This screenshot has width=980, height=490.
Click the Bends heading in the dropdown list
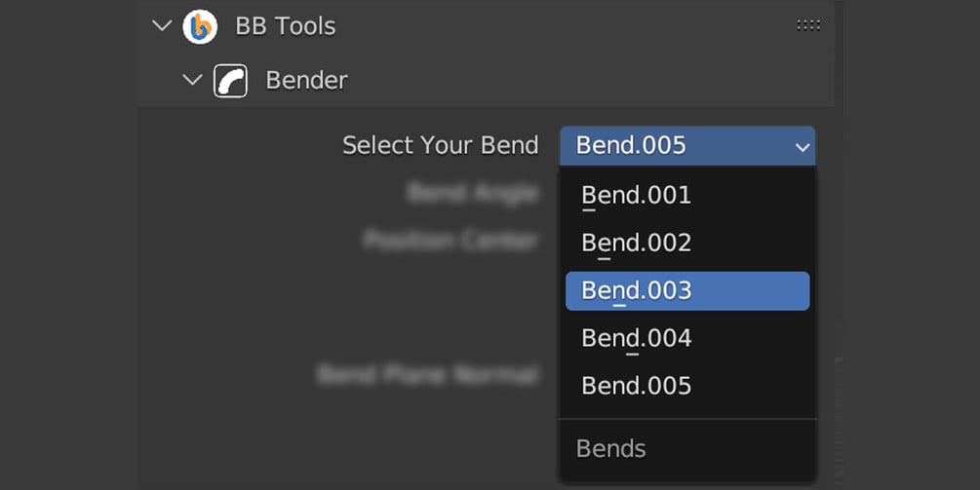coord(611,448)
